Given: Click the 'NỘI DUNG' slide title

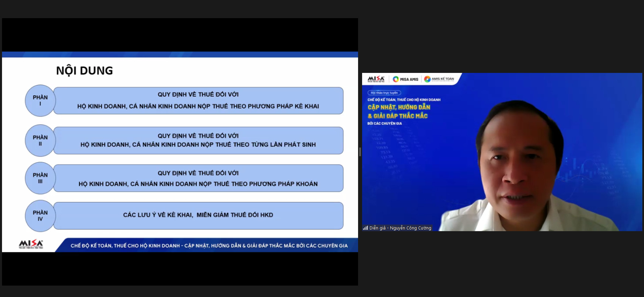Looking at the screenshot, I should (84, 71).
